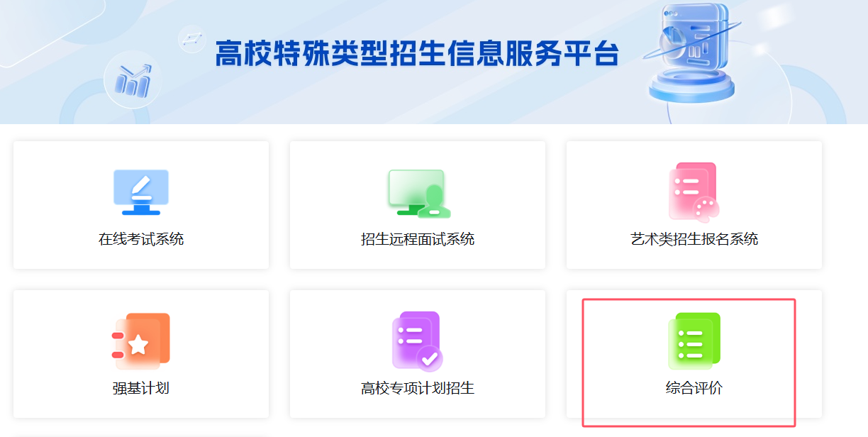Viewport: 868px width, 437px height.
Task: Click the orange star notebook icon
Action: pyautogui.click(x=141, y=341)
